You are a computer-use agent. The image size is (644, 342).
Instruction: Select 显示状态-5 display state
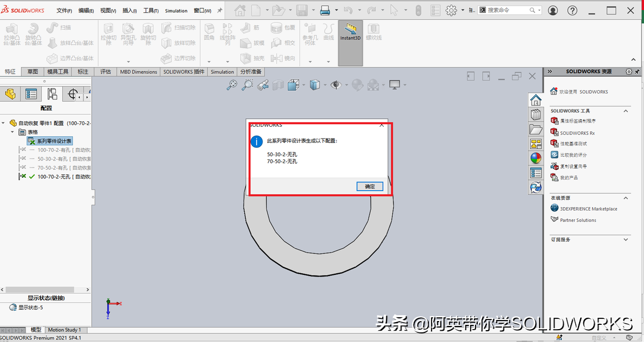[x=26, y=308]
